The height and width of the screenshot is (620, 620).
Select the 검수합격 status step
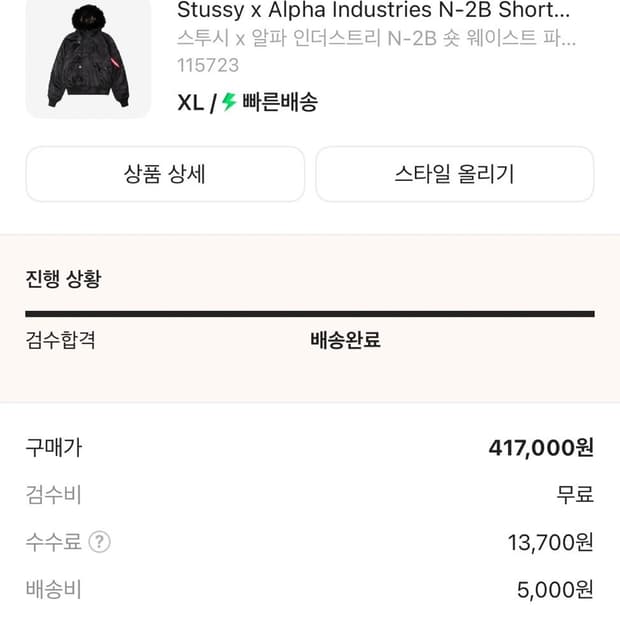[x=60, y=340]
